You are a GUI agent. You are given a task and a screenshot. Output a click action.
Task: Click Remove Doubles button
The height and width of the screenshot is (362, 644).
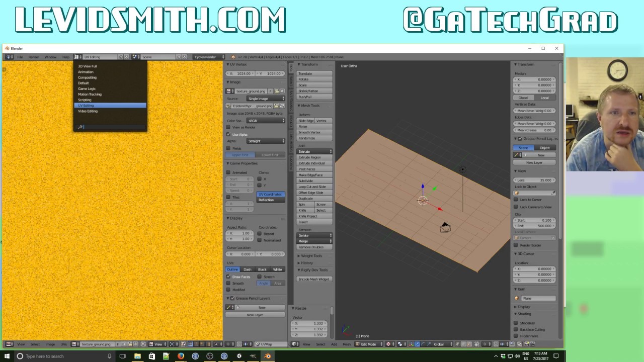(315, 247)
